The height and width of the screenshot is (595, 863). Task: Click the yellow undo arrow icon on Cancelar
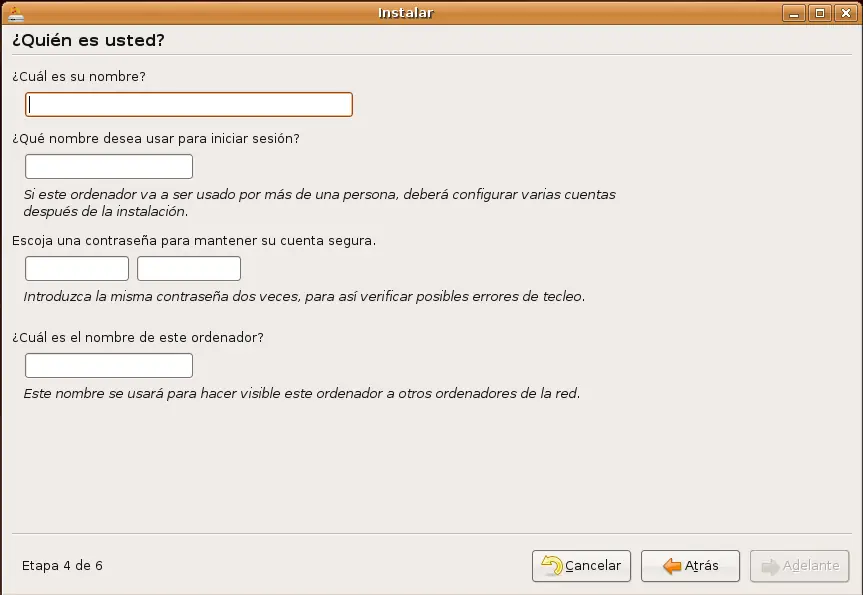(551, 566)
